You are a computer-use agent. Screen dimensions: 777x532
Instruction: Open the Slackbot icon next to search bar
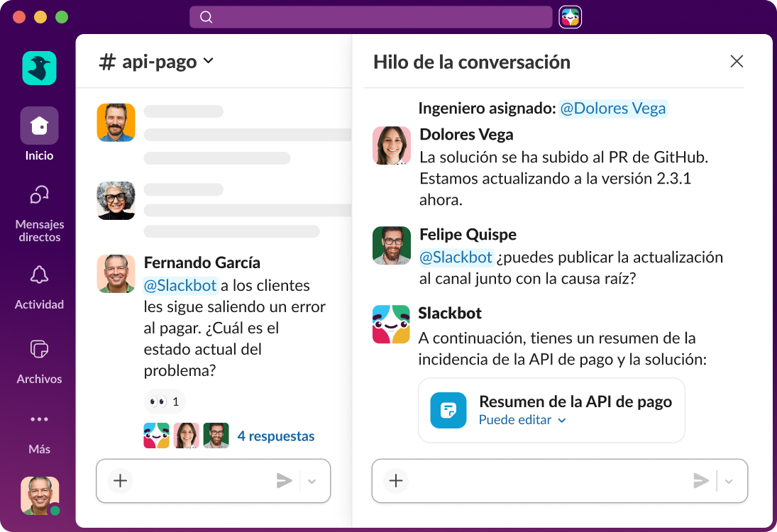(x=571, y=17)
